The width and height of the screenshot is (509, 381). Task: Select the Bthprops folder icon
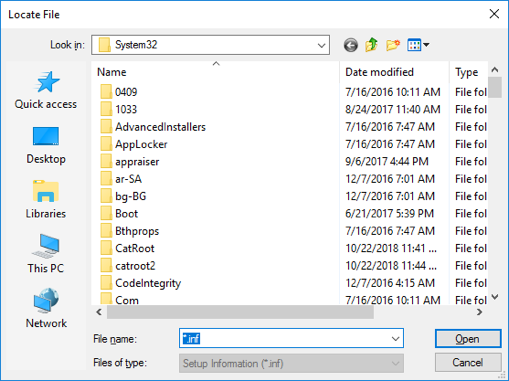[106, 231]
